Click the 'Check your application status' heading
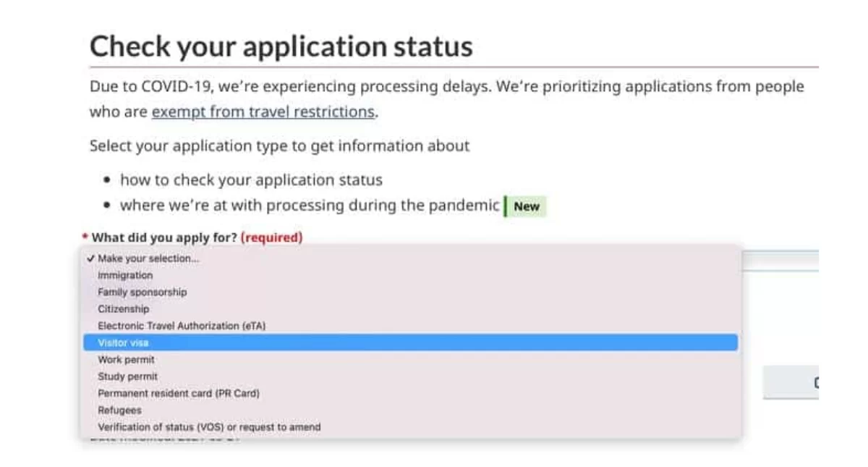The width and height of the screenshot is (868, 467). tap(281, 46)
